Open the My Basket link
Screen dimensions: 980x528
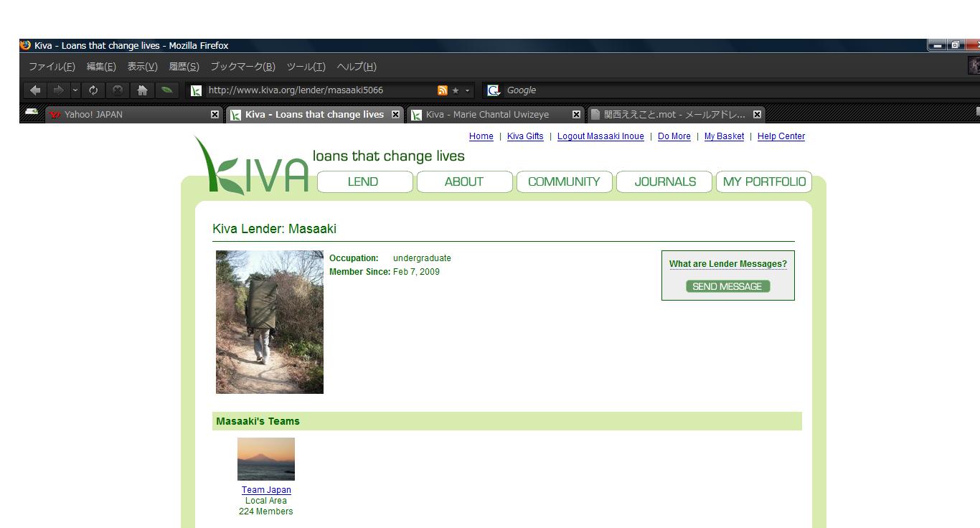pos(724,136)
